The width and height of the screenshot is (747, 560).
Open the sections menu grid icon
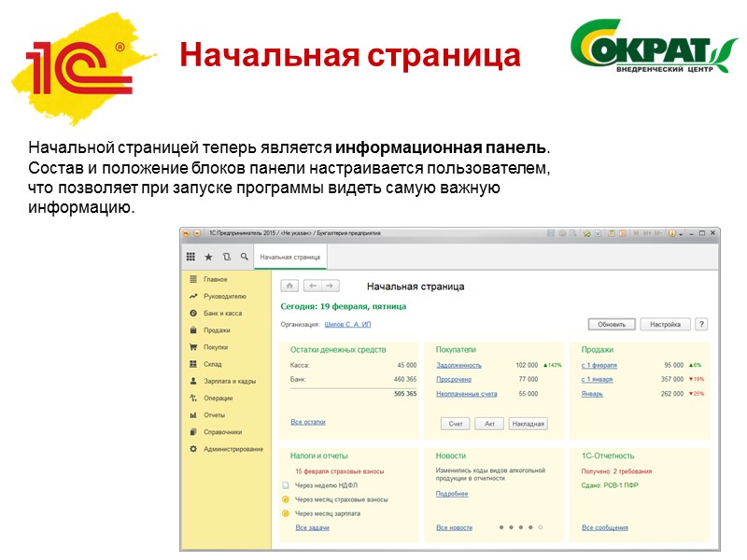tap(190, 257)
